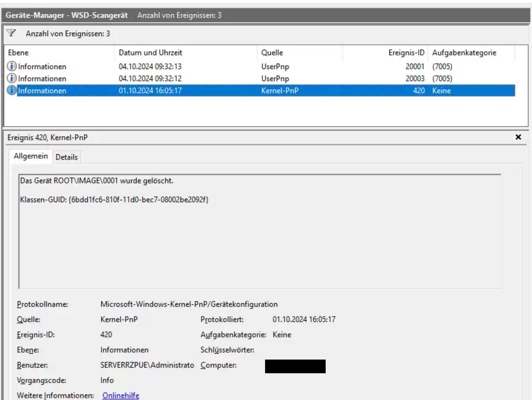Close the Ereignis 420 details pane
The width and height of the screenshot is (532, 400).
coord(518,137)
